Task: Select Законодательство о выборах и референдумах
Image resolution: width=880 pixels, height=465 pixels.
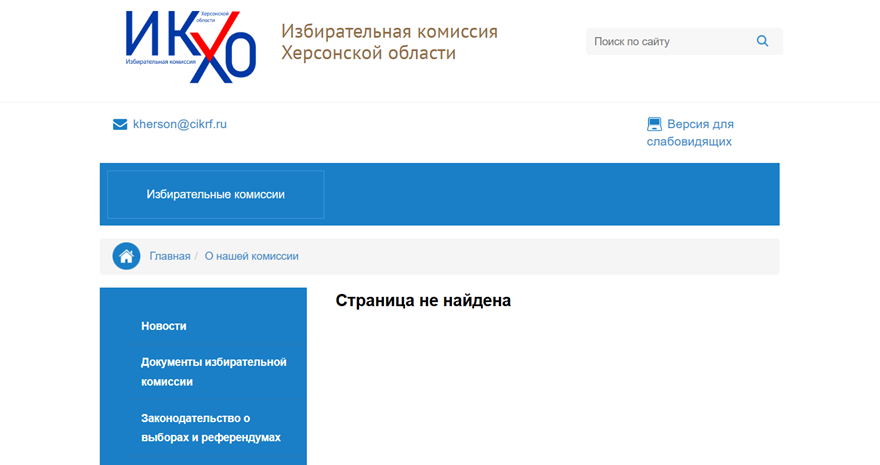Action: point(210,427)
